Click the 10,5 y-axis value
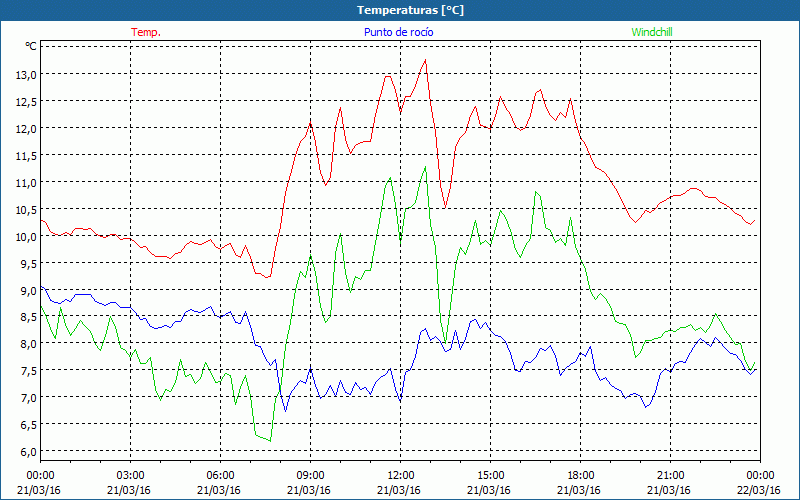Viewport: 800px width, 500px height. 27,209
